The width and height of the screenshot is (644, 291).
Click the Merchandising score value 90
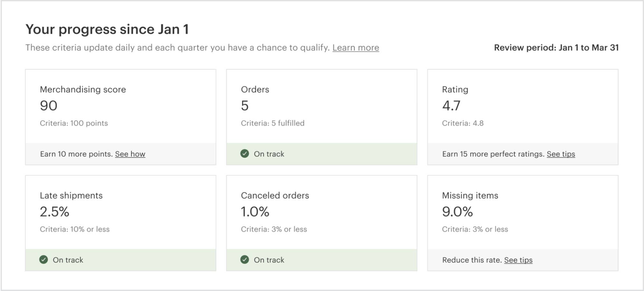(49, 106)
